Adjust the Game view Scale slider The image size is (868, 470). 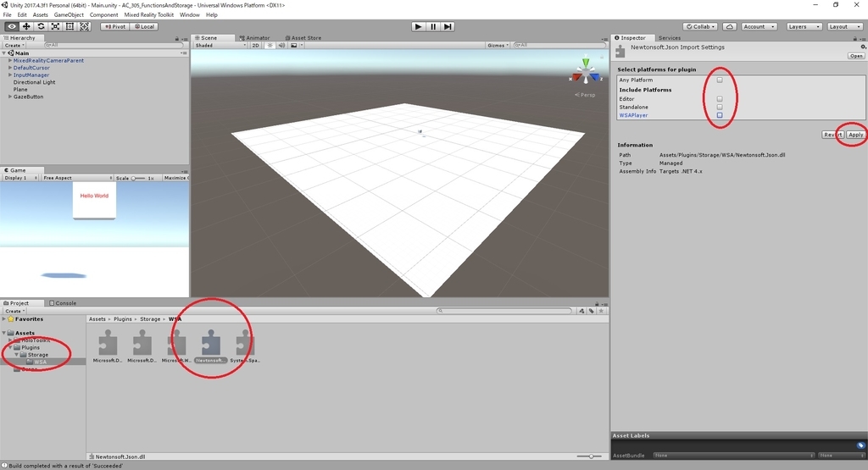(x=138, y=178)
